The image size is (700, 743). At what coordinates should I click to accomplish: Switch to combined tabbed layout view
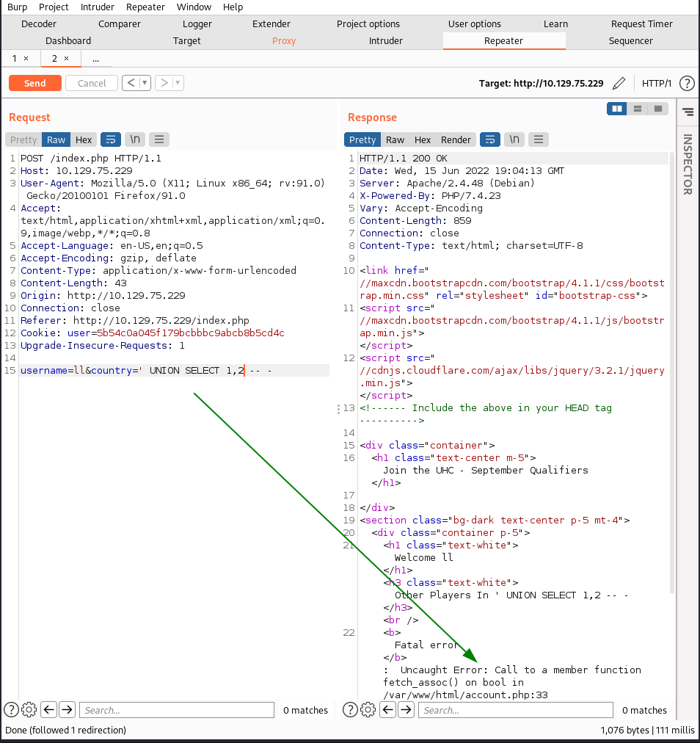[x=658, y=109]
